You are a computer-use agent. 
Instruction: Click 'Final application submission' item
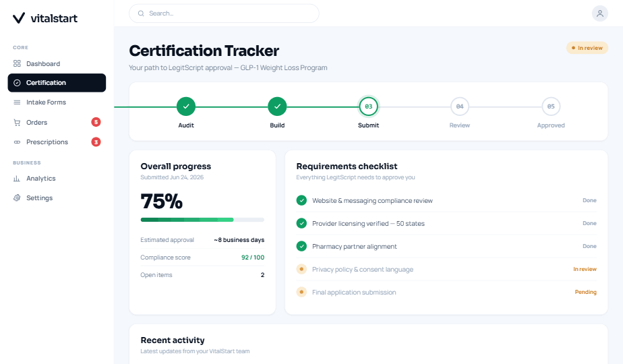tap(354, 292)
